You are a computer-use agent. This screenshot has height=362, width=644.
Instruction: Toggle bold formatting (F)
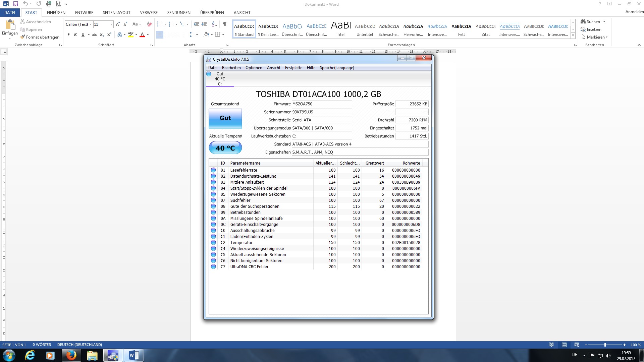tap(68, 35)
